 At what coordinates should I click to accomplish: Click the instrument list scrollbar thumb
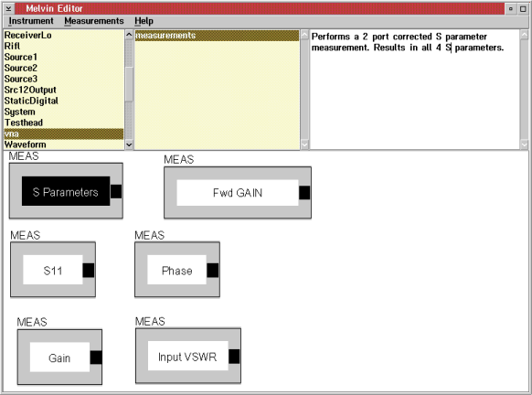pyautogui.click(x=129, y=84)
